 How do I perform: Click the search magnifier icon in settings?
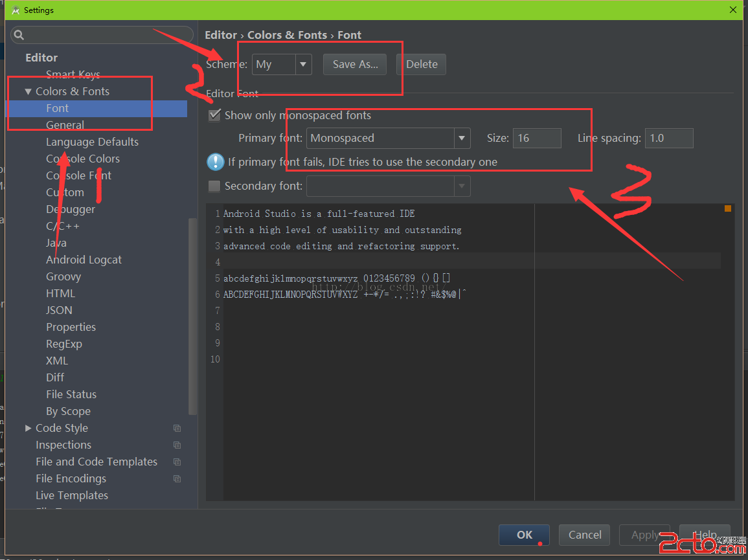point(19,35)
